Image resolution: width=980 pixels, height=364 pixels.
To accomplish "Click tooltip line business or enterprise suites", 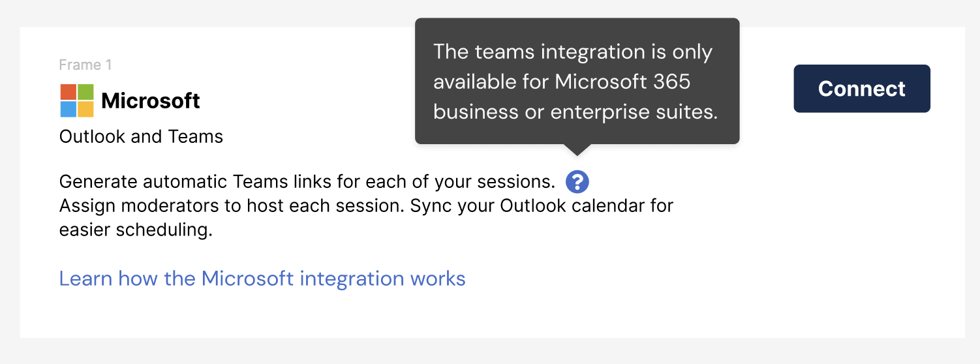I will click(x=575, y=112).
